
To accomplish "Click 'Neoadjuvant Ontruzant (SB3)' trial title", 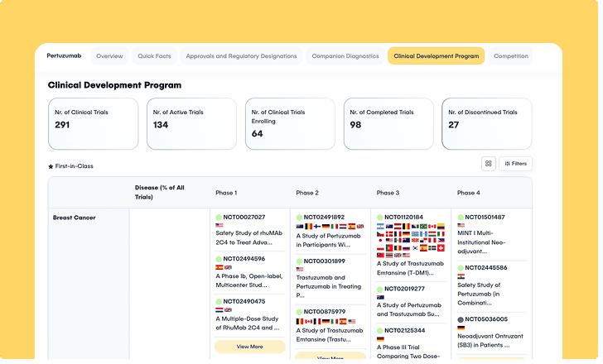I will 490,341.
